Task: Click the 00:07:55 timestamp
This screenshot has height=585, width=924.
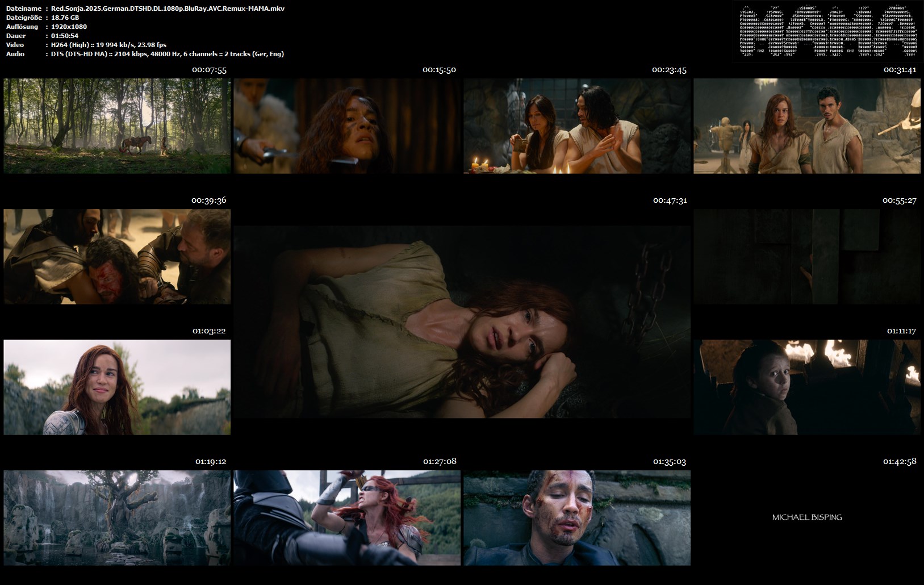Action: tap(209, 70)
